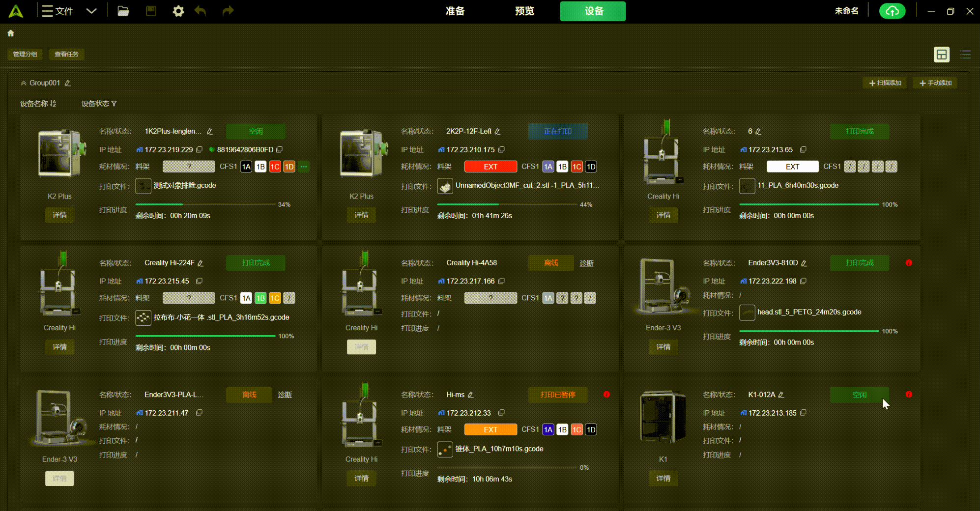Click the save disk icon
This screenshot has width=980, height=511.
(x=151, y=11)
